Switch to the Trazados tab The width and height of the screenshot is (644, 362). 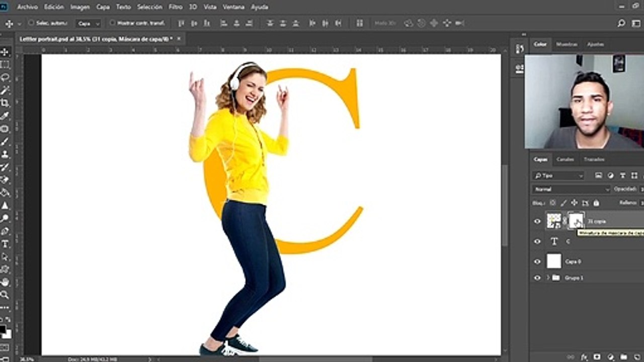click(594, 159)
